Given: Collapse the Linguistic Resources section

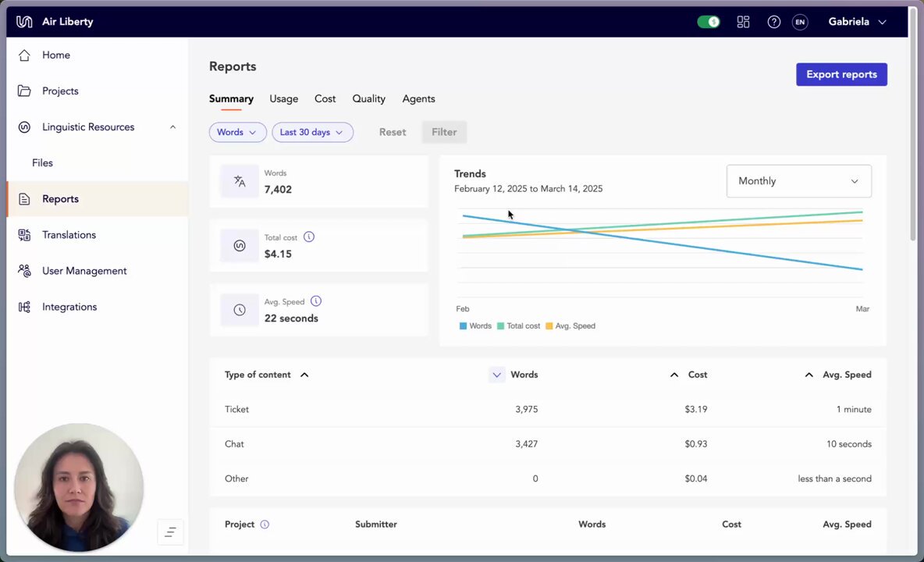Looking at the screenshot, I should point(172,127).
